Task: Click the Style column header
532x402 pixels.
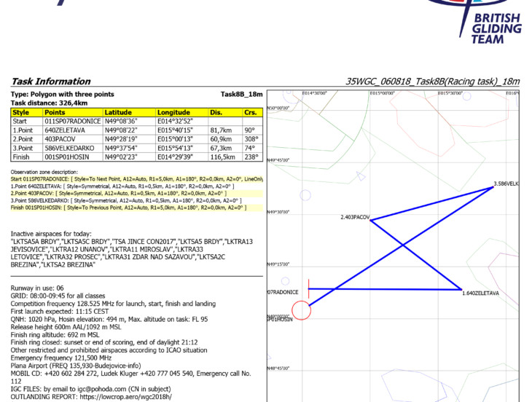Action: coord(21,113)
